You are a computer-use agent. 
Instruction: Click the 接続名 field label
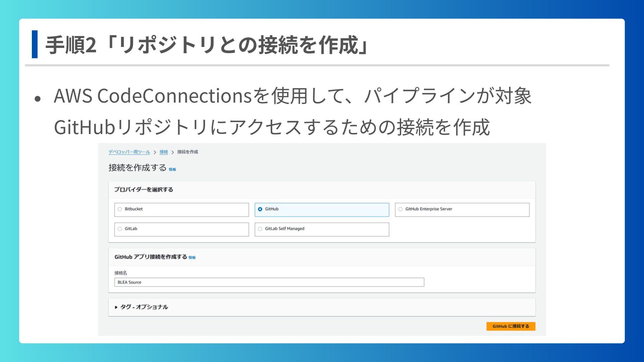tap(121, 273)
